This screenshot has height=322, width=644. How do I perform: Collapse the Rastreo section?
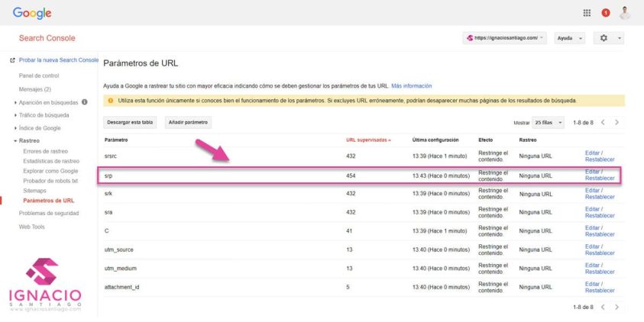click(x=29, y=140)
